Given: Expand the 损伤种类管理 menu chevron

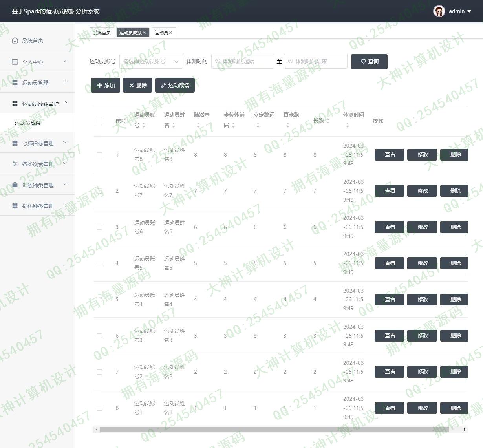Looking at the screenshot, I should coord(65,205).
